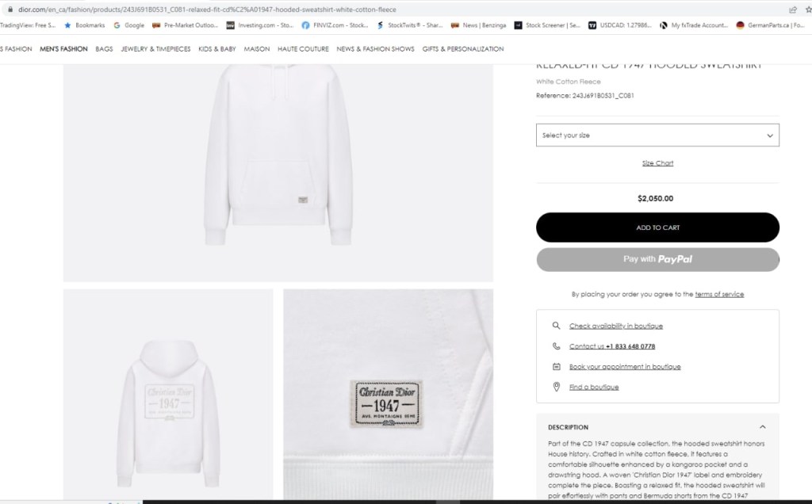View the back-of-hoodie product thumbnail

(168, 396)
